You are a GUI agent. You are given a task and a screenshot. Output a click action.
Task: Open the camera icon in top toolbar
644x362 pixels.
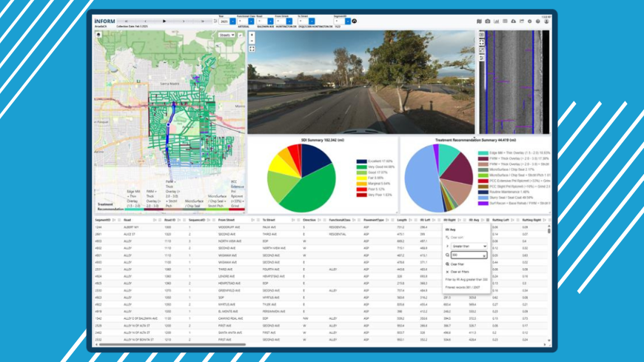tap(488, 21)
